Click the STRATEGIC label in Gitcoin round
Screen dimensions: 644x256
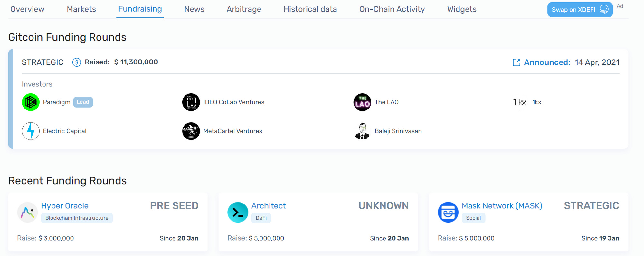[x=43, y=62]
